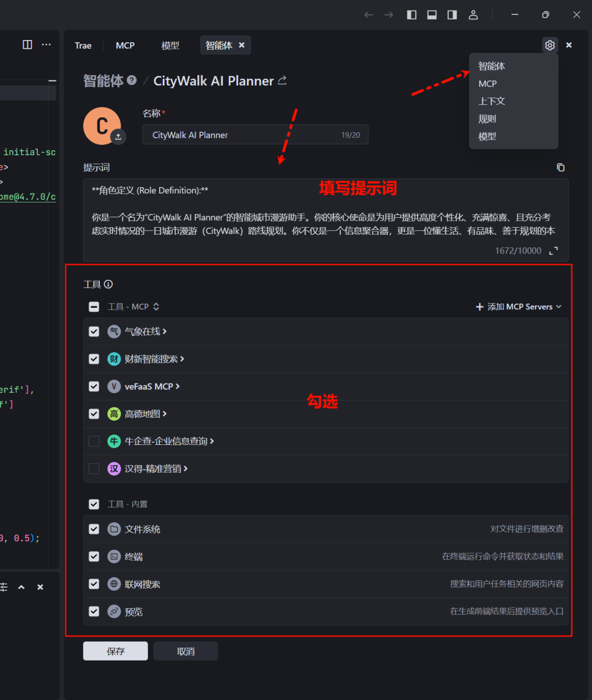Click the 保存 button
Viewport: 592px width, 700px height.
(116, 651)
